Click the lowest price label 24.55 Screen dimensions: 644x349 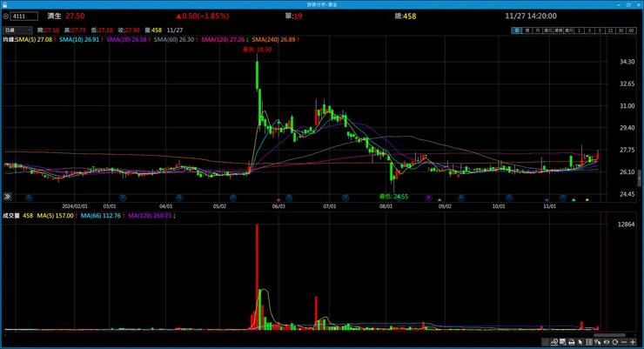[394, 197]
